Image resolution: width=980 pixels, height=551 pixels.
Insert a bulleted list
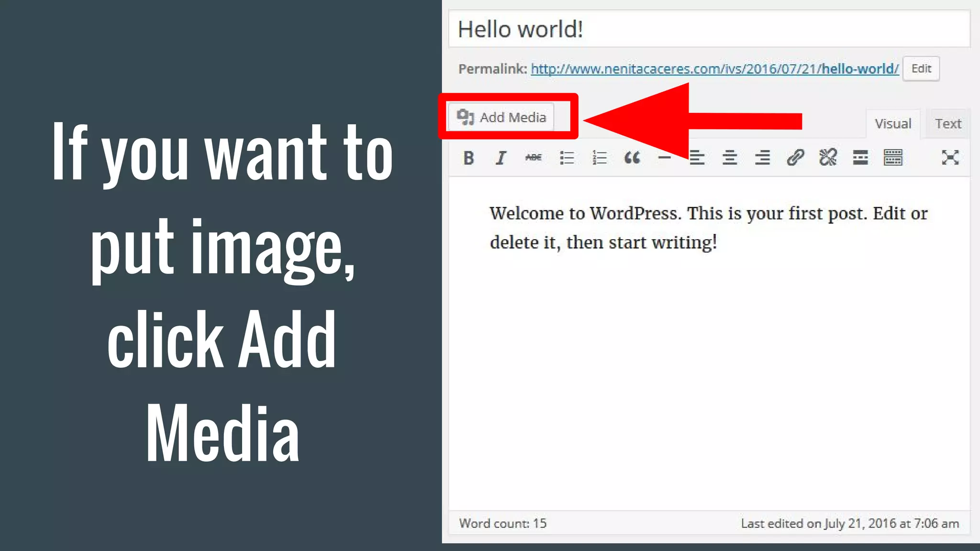(x=567, y=158)
